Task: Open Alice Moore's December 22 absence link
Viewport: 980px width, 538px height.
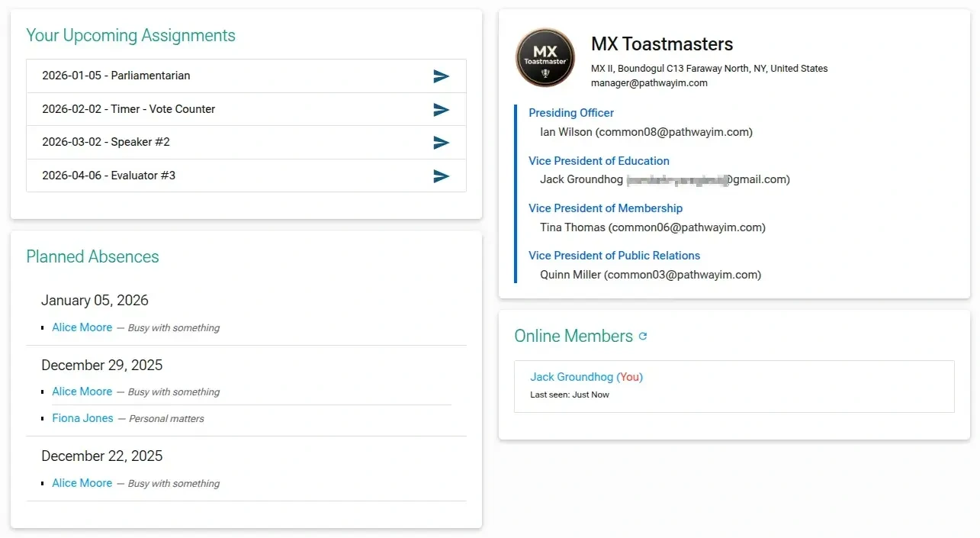Action: coord(82,483)
